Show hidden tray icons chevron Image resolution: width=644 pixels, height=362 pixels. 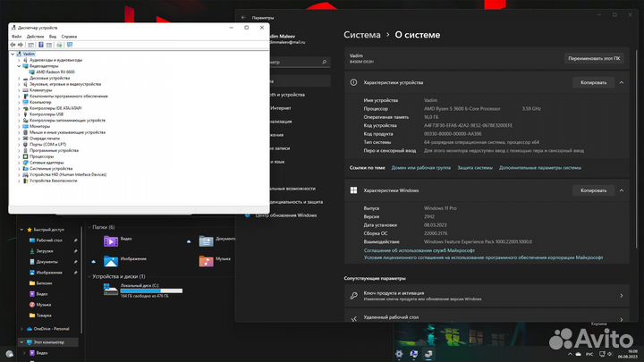(x=570, y=354)
